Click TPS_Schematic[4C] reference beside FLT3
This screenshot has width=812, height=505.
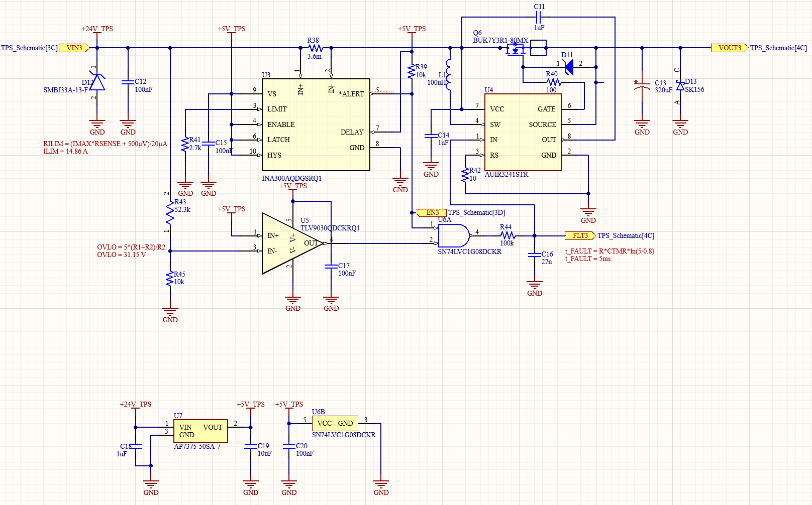coord(626,236)
